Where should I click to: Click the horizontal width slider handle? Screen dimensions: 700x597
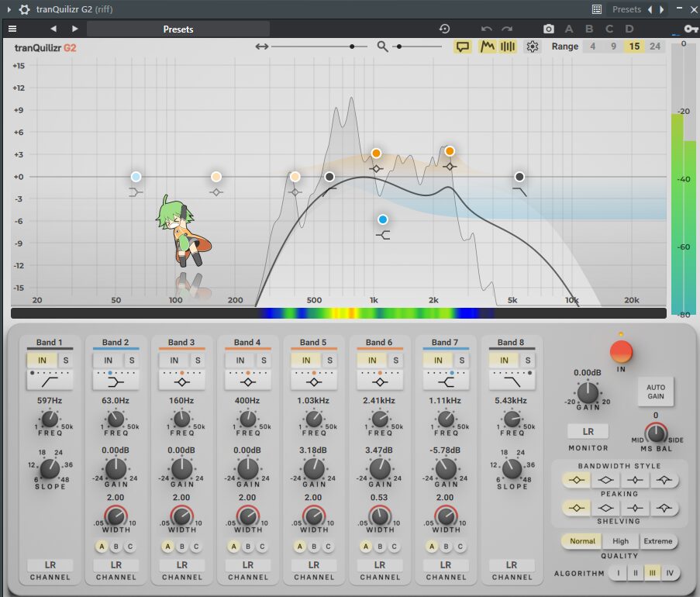point(352,47)
